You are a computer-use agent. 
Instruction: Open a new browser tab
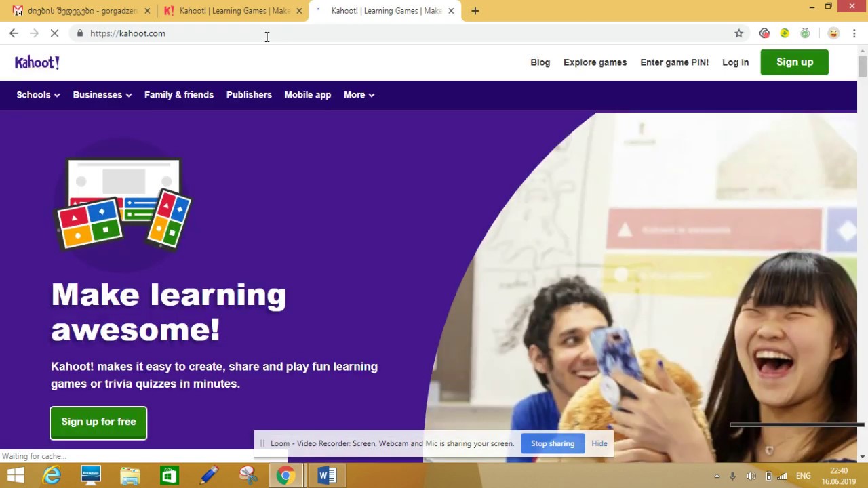pos(475,11)
